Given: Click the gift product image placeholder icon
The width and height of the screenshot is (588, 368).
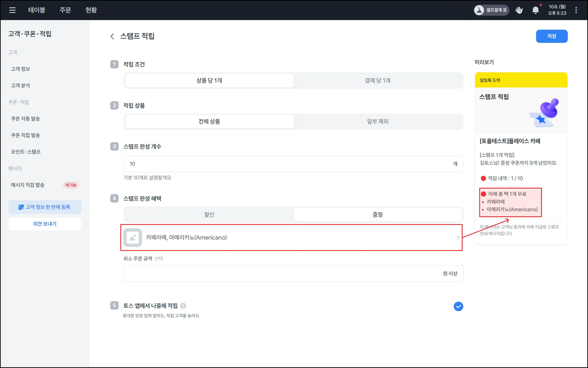Looking at the screenshot, I should pyautogui.click(x=133, y=238).
